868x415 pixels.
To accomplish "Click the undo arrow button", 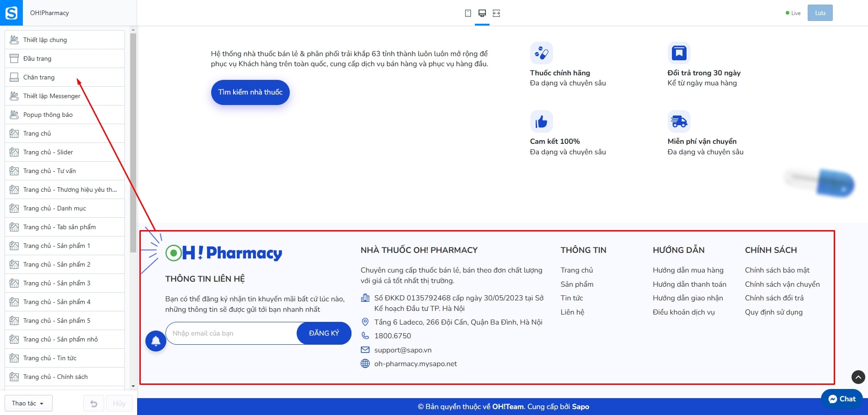I will pos(94,404).
